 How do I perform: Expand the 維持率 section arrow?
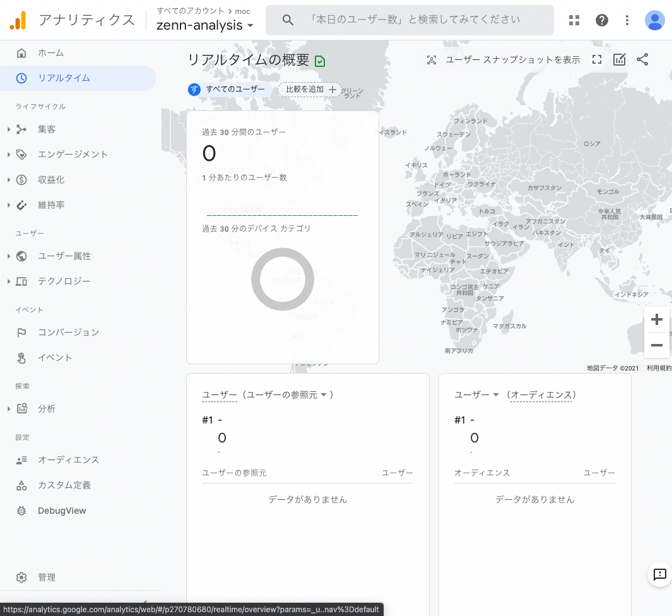pyautogui.click(x=9, y=205)
